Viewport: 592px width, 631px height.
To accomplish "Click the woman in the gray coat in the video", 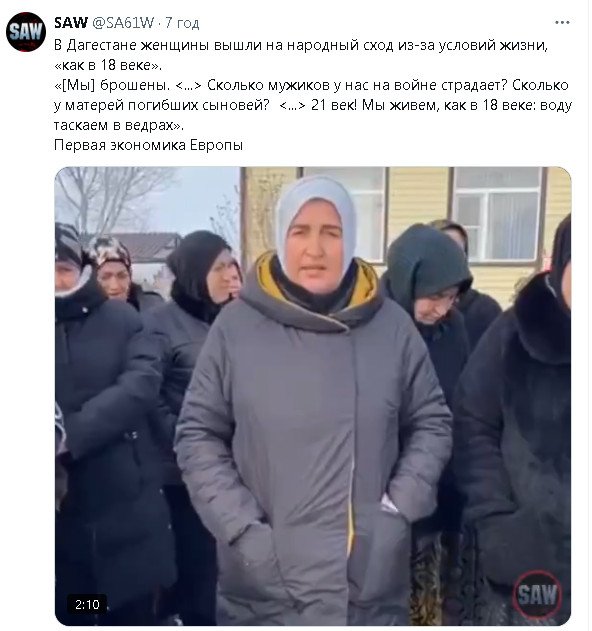I will [314, 402].
